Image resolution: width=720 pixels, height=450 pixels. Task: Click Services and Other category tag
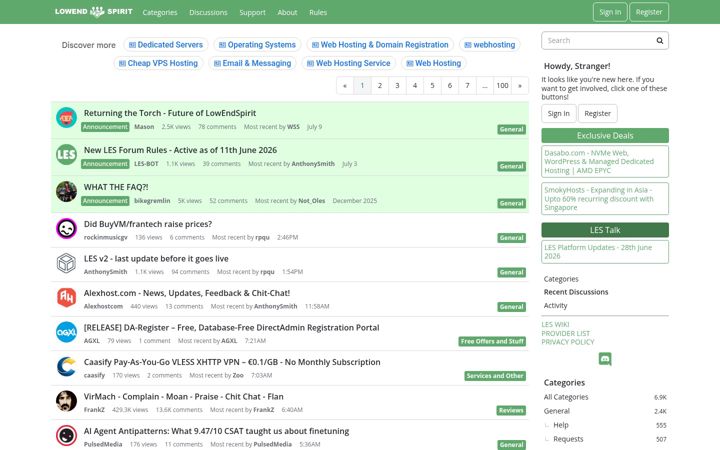(x=495, y=376)
